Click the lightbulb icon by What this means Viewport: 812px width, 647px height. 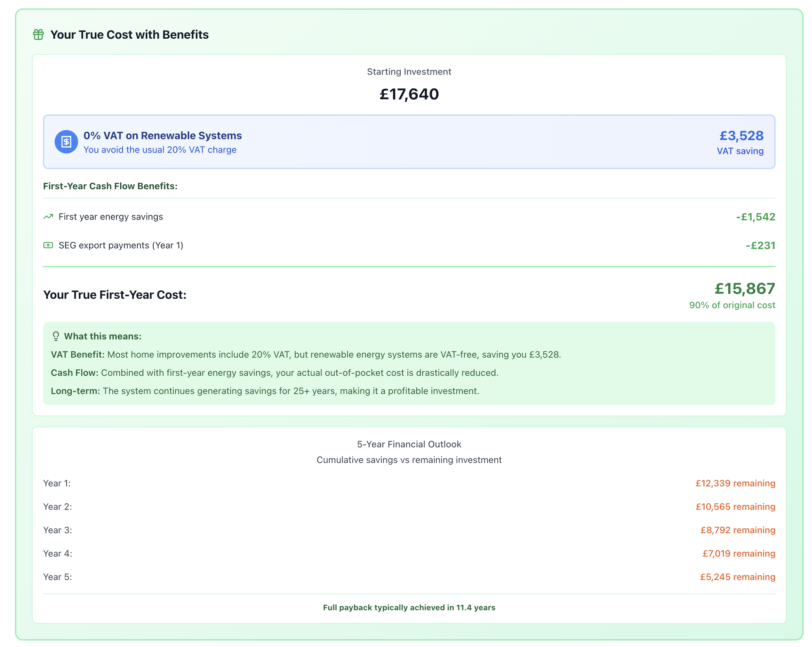point(56,336)
